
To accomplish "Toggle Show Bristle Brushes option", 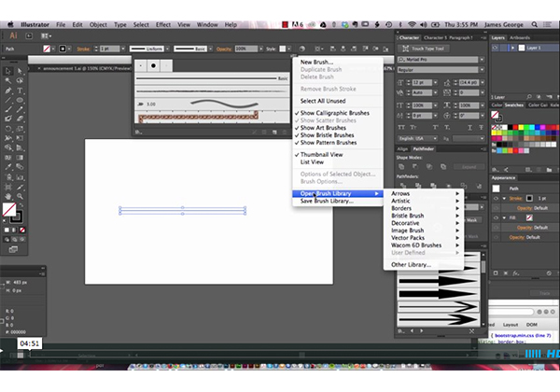I will 327,135.
